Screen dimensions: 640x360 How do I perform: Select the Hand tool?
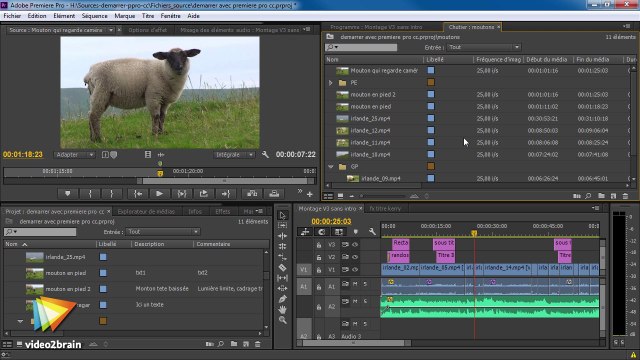pyautogui.click(x=282, y=310)
